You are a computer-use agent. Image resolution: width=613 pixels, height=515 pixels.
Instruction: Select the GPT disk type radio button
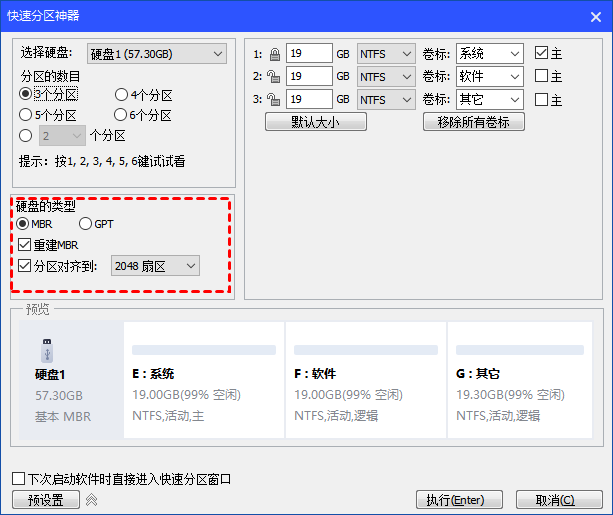pos(85,223)
